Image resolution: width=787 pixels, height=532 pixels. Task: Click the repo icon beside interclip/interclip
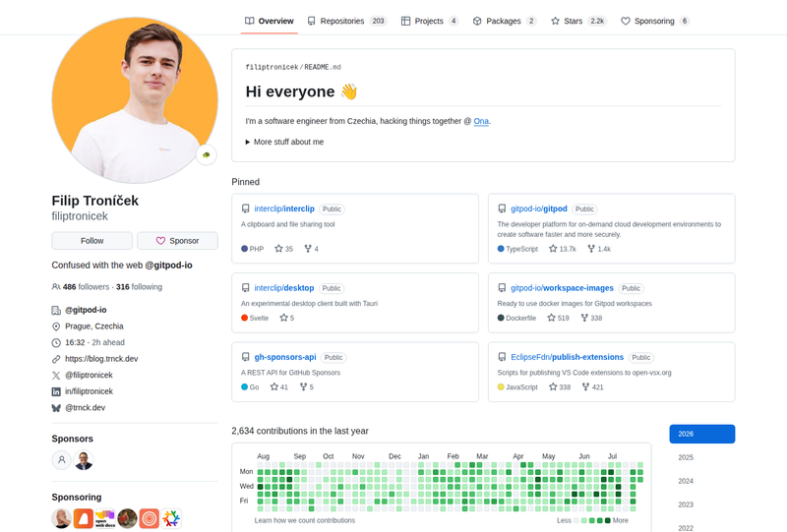245,208
